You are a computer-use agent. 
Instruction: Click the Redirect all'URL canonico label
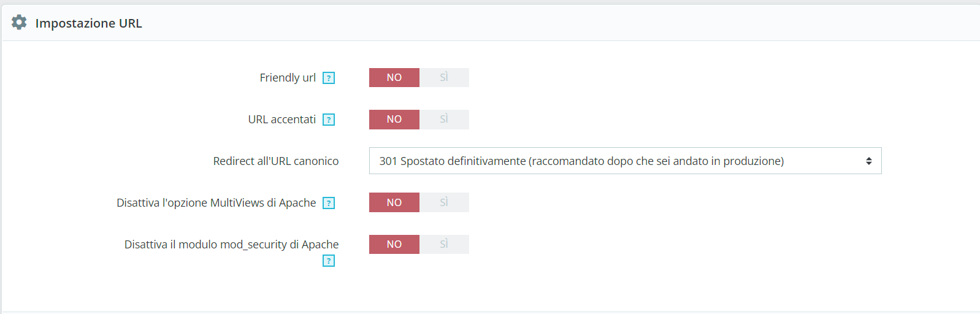[x=275, y=161]
